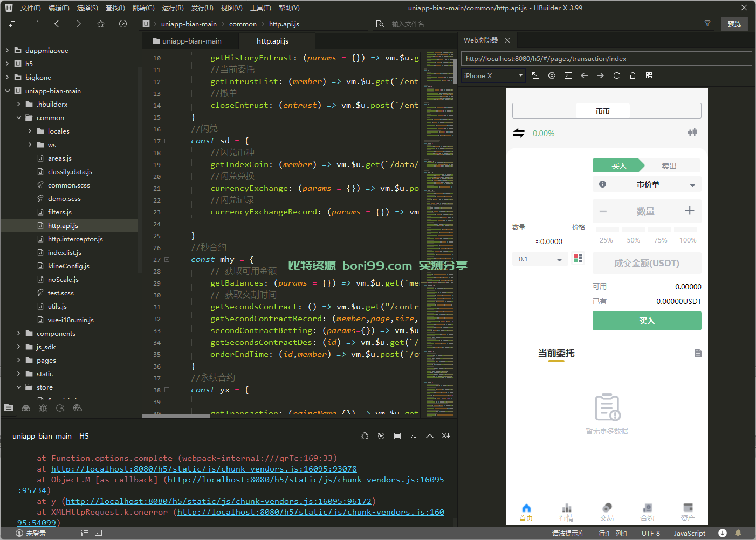Viewport: 756px width, 540px height.
Task: Open the 资产 tab in app bottom bar
Action: 688,512
